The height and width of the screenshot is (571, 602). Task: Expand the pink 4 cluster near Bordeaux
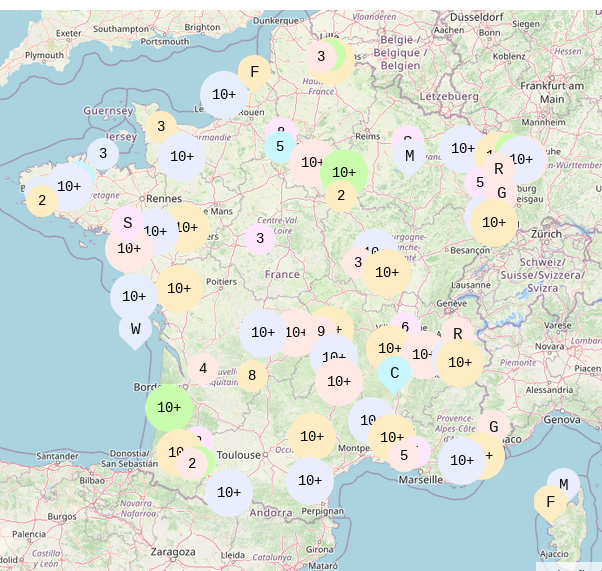coord(203,369)
